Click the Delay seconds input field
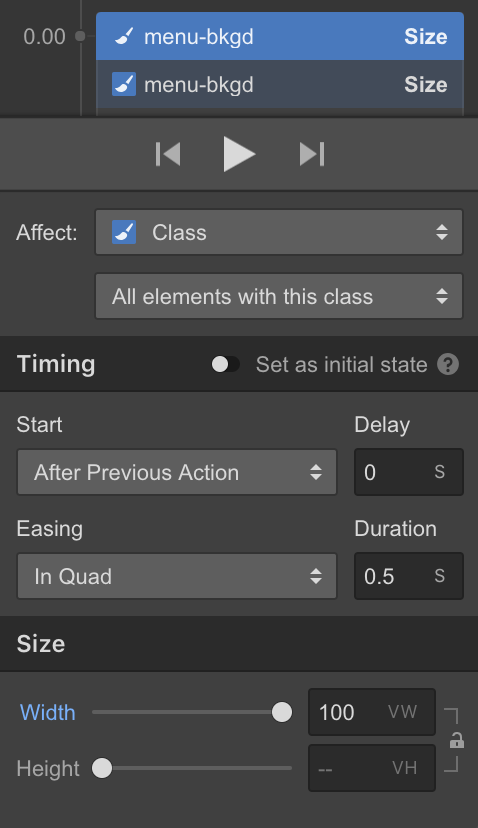478x828 pixels. pyautogui.click(x=409, y=472)
